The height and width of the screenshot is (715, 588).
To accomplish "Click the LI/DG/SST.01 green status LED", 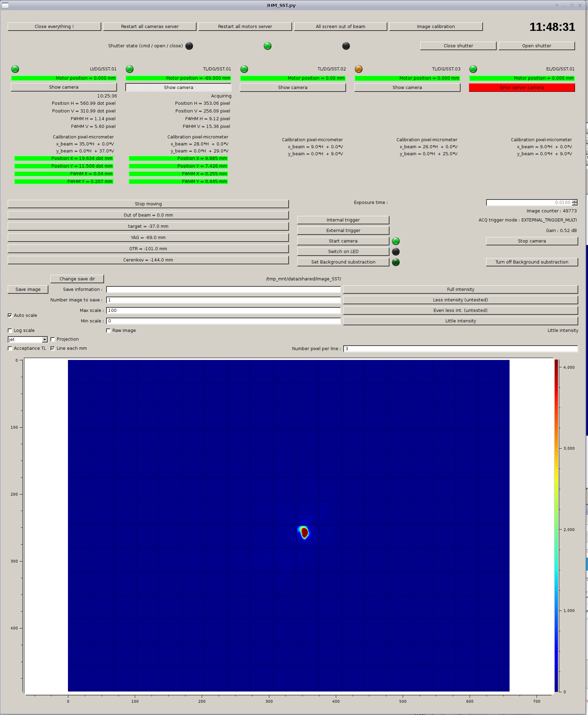I will coord(15,69).
